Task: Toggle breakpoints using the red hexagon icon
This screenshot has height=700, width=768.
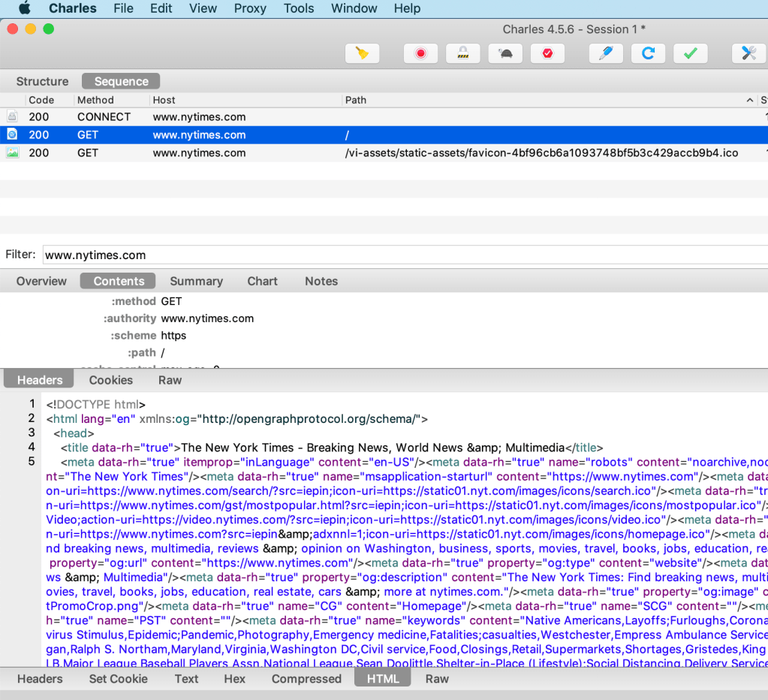Action: click(x=547, y=53)
